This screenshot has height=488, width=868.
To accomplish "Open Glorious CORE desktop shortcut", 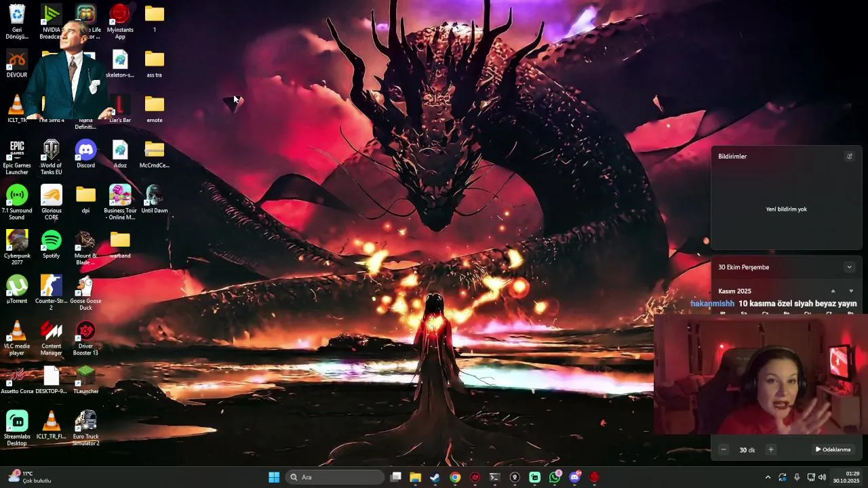I will (52, 202).
